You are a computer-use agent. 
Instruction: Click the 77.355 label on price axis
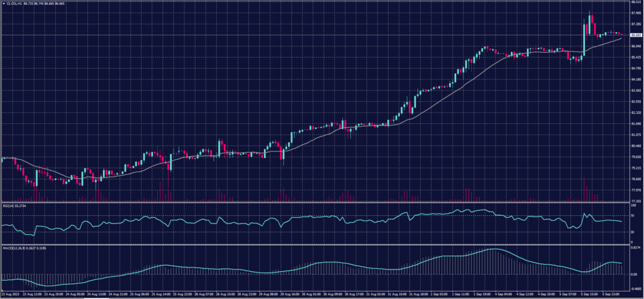pos(634,201)
